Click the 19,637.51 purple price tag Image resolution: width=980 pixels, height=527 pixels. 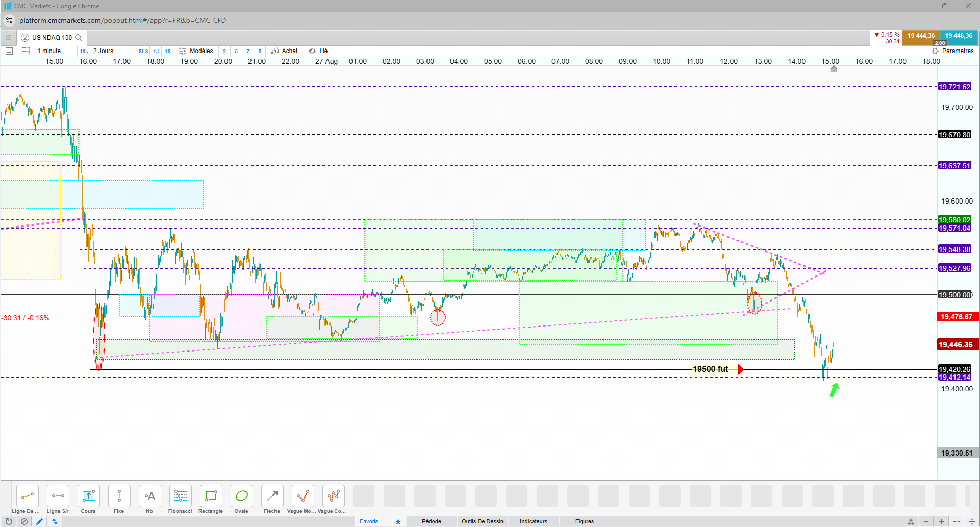coord(954,166)
